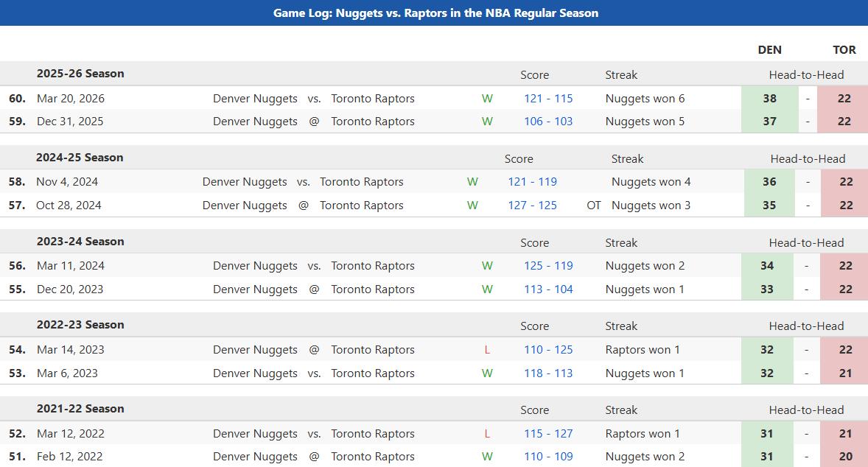Open the 125 - 119 score link
This screenshot has height=467, width=868.
point(548,266)
